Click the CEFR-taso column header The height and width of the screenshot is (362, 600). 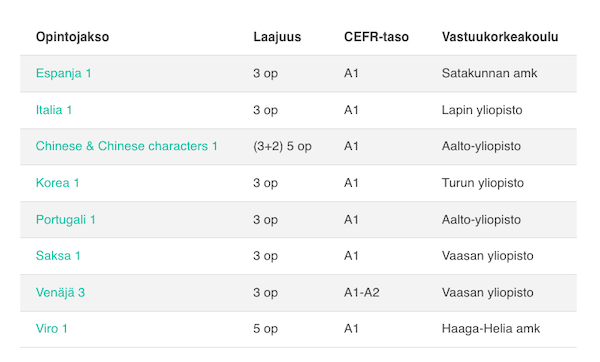(376, 37)
